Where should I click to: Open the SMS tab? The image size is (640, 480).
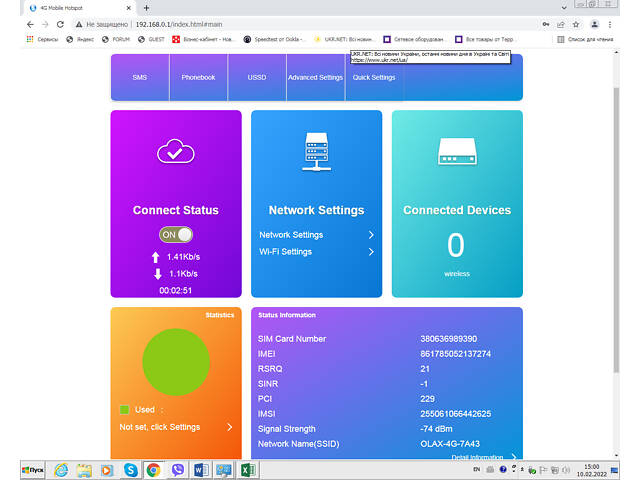point(139,77)
